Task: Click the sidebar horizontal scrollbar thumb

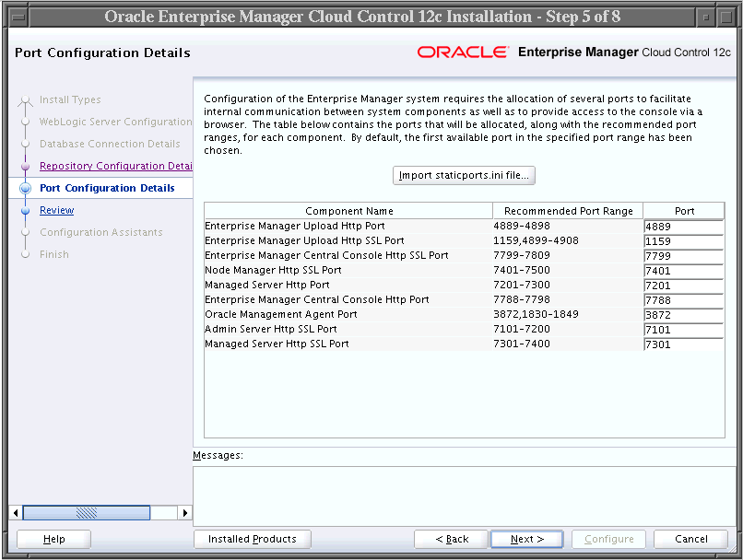Action: coord(87,513)
